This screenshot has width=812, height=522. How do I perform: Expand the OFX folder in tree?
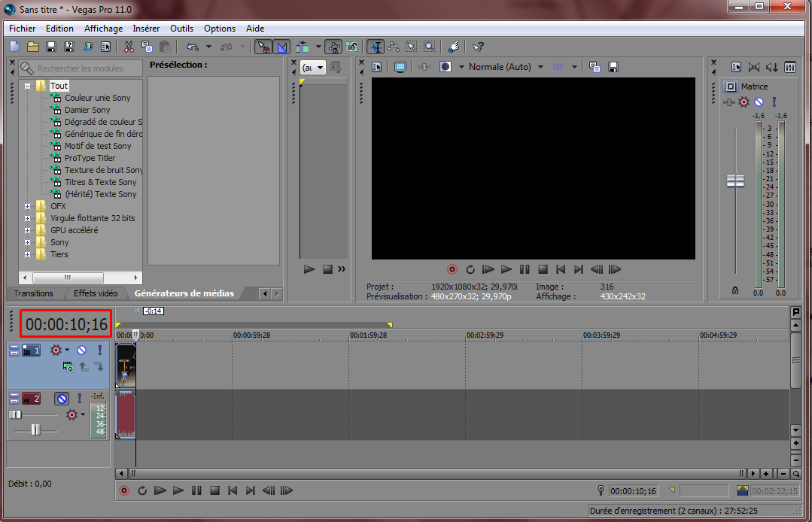tap(27, 206)
